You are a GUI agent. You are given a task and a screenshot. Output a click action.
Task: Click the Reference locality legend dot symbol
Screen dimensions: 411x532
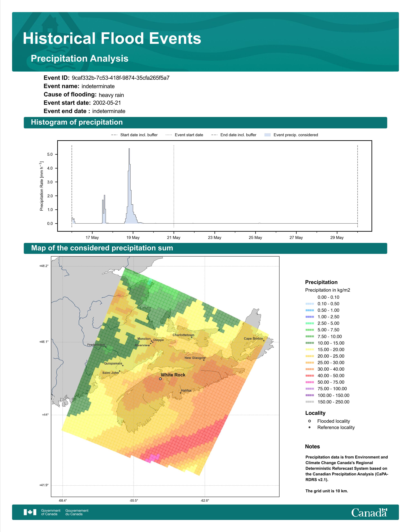[x=309, y=427]
